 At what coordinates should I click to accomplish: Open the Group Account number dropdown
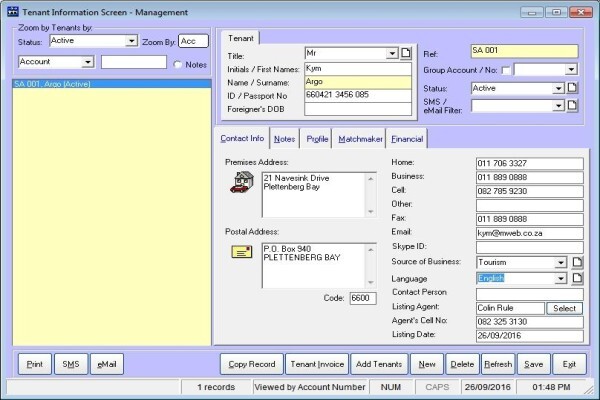pos(571,70)
